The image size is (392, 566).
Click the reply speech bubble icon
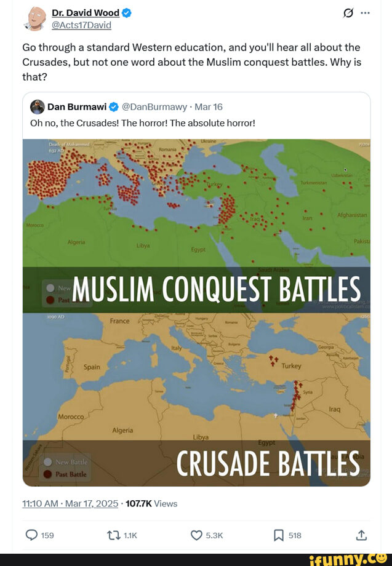31,535
